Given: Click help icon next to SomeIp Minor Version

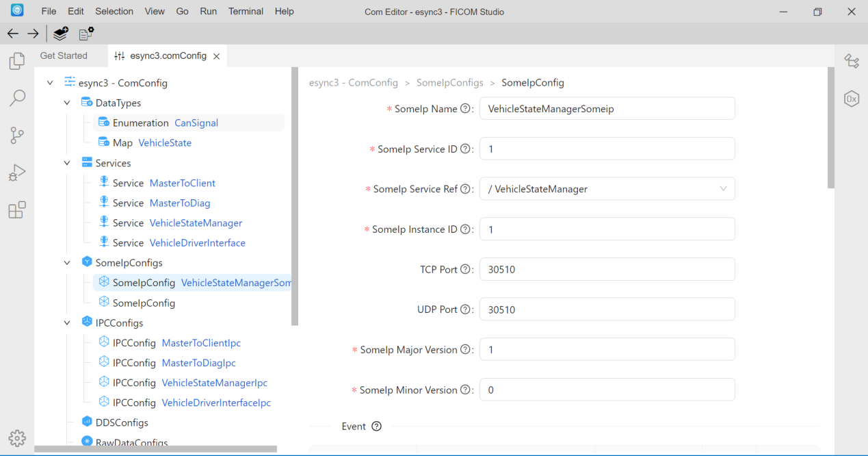Looking at the screenshot, I should coord(466,390).
